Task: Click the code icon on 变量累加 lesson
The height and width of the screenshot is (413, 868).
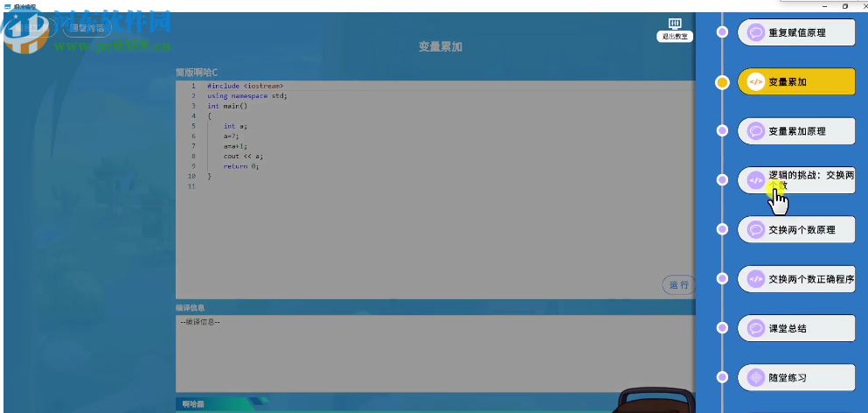Action: point(755,81)
